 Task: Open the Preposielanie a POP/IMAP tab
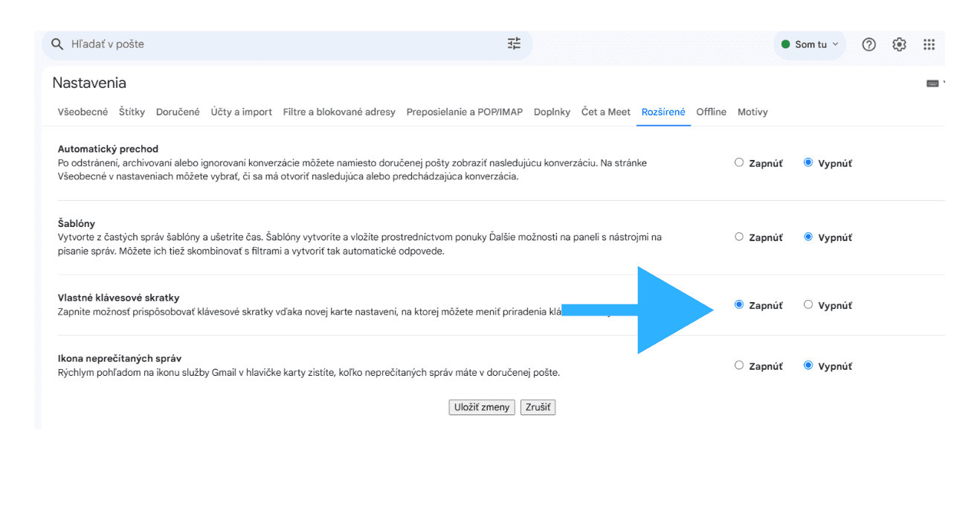coord(464,112)
